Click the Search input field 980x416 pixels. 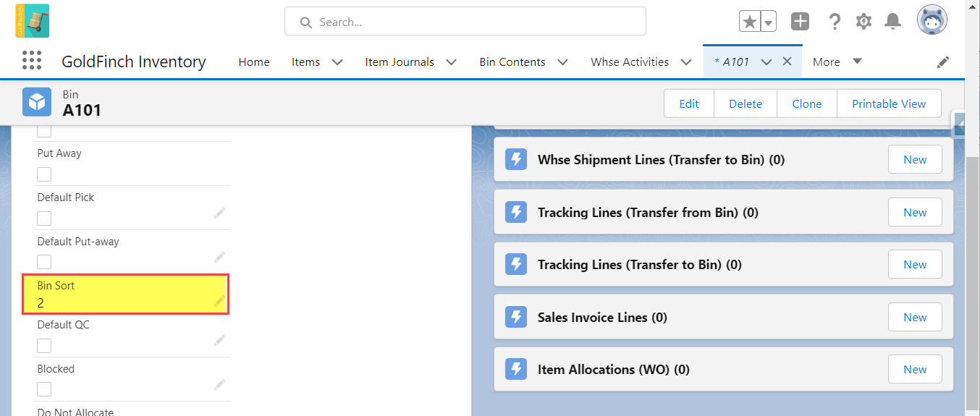[465, 22]
